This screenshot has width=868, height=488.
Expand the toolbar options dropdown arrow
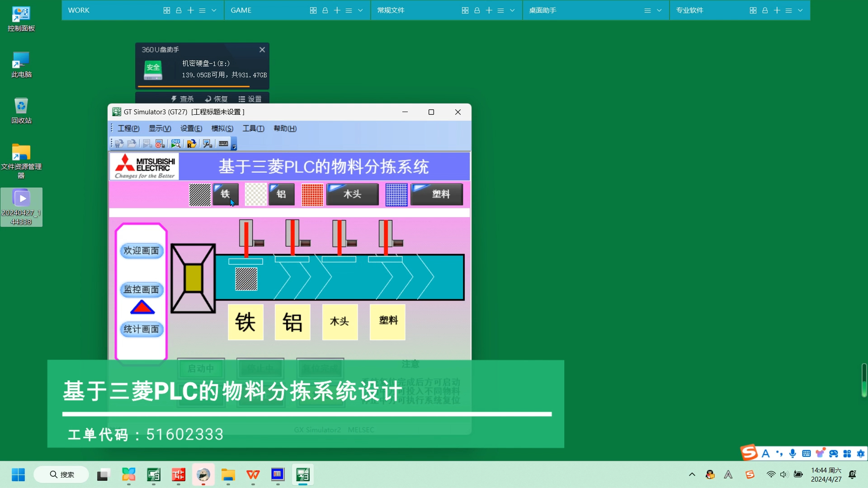pos(234,147)
